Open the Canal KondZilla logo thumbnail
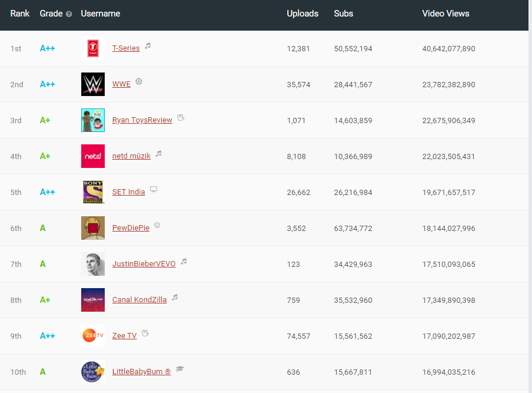Screen dimensions: 532x393 [93, 300]
